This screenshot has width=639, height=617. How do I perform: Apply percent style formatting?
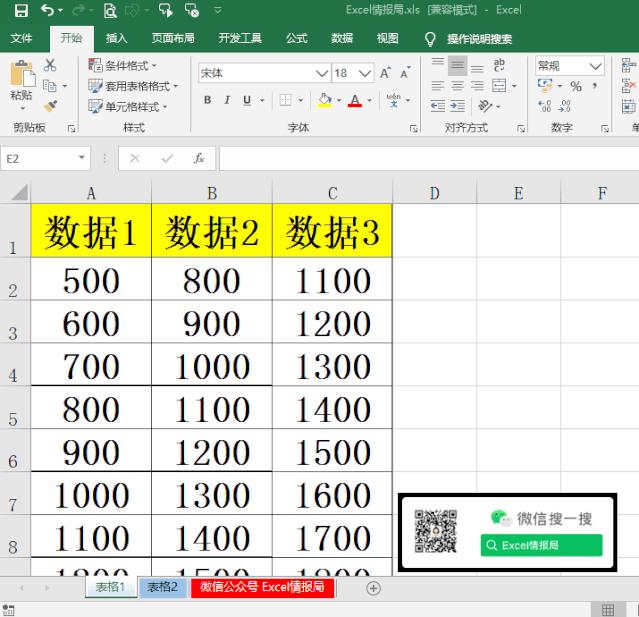pyautogui.click(x=576, y=86)
